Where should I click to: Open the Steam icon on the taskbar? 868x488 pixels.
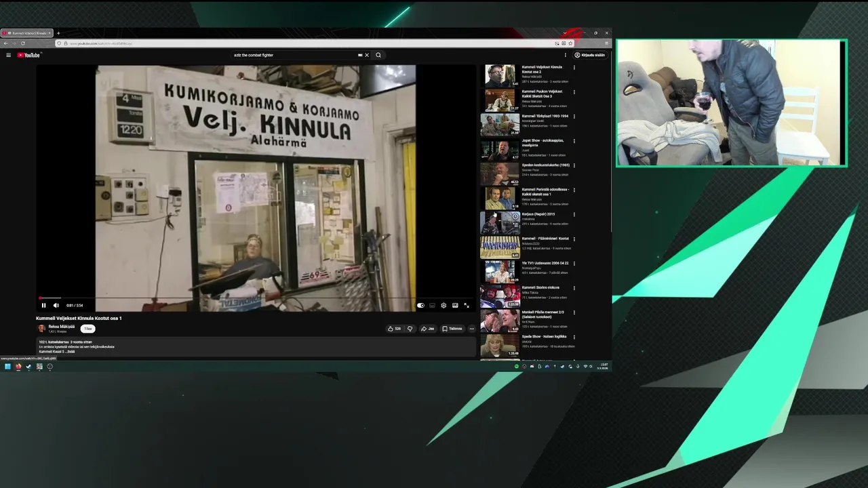28,367
